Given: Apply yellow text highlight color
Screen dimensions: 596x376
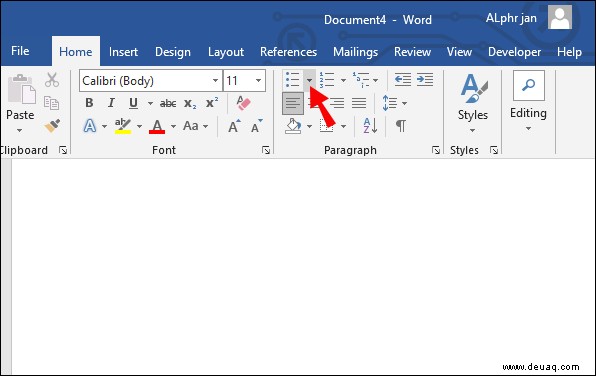Looking at the screenshot, I should tap(123, 126).
